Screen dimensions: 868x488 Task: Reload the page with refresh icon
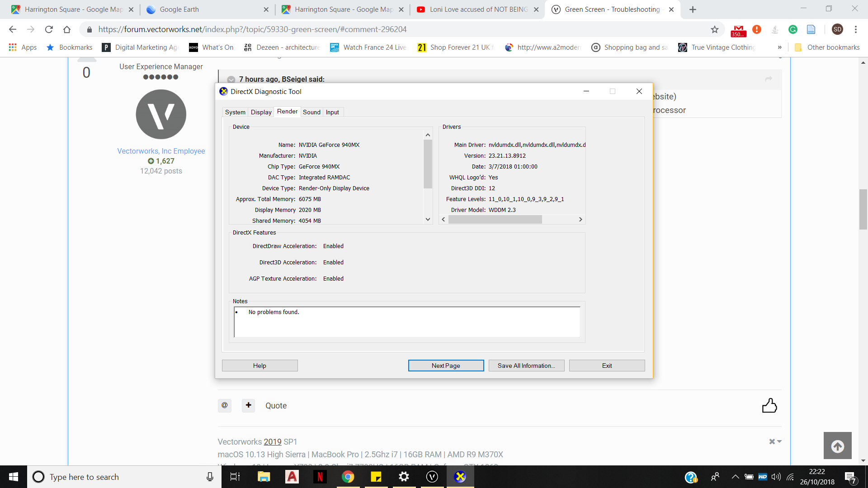[49, 29]
